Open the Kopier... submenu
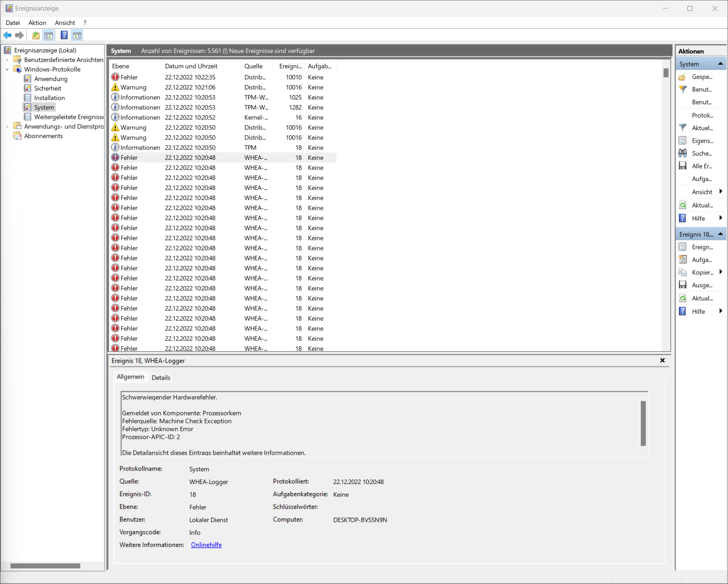The width and height of the screenshot is (728, 584). pos(700,272)
